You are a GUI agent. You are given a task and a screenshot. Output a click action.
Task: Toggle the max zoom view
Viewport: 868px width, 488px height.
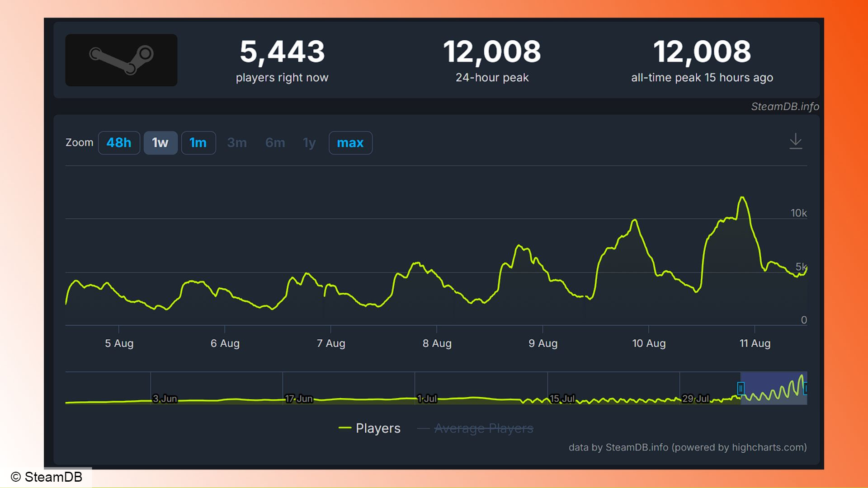click(x=351, y=142)
